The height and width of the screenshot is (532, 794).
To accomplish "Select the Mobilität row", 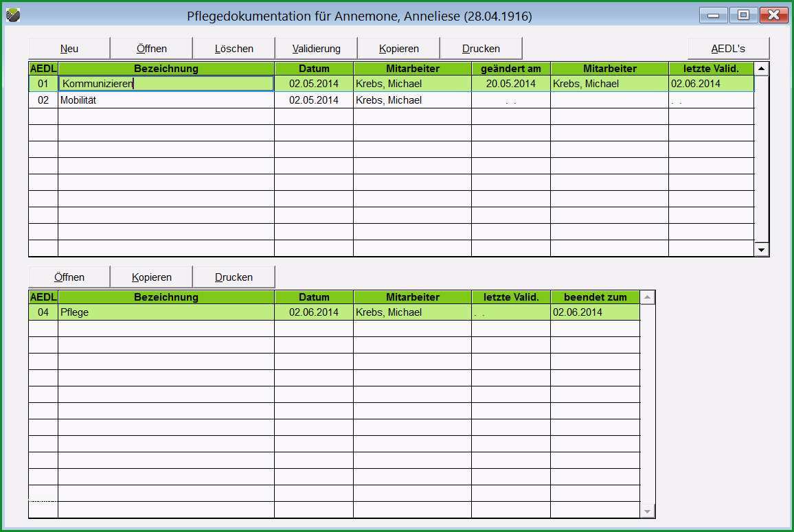I will (391, 100).
